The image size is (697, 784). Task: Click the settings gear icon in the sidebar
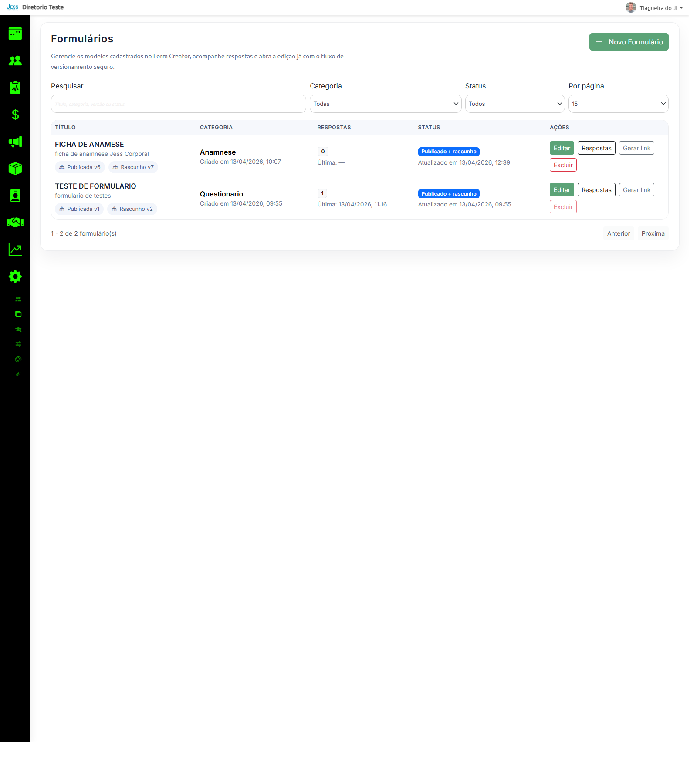(x=15, y=277)
